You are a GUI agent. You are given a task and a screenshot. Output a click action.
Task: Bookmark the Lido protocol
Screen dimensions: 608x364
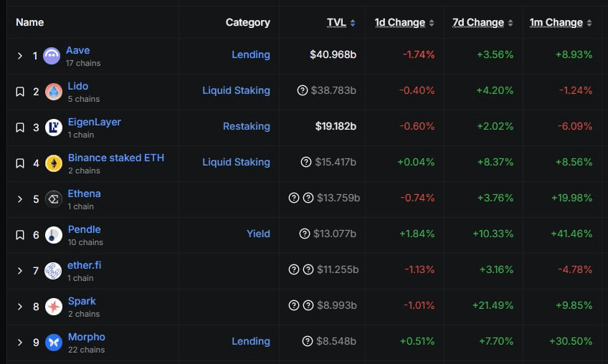20,92
